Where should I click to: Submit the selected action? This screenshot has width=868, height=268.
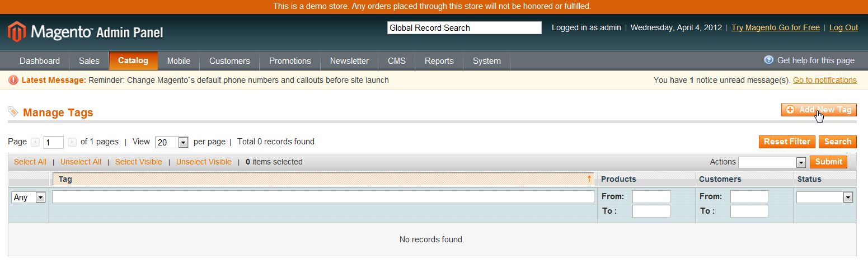coord(828,162)
